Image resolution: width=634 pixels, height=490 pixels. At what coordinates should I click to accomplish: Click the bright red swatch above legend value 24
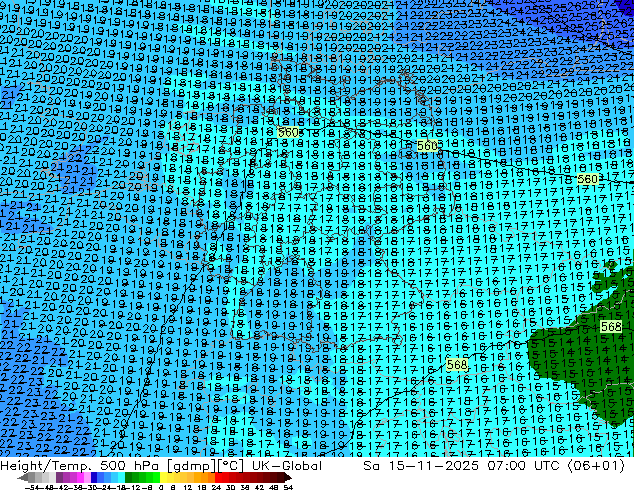click(218, 477)
